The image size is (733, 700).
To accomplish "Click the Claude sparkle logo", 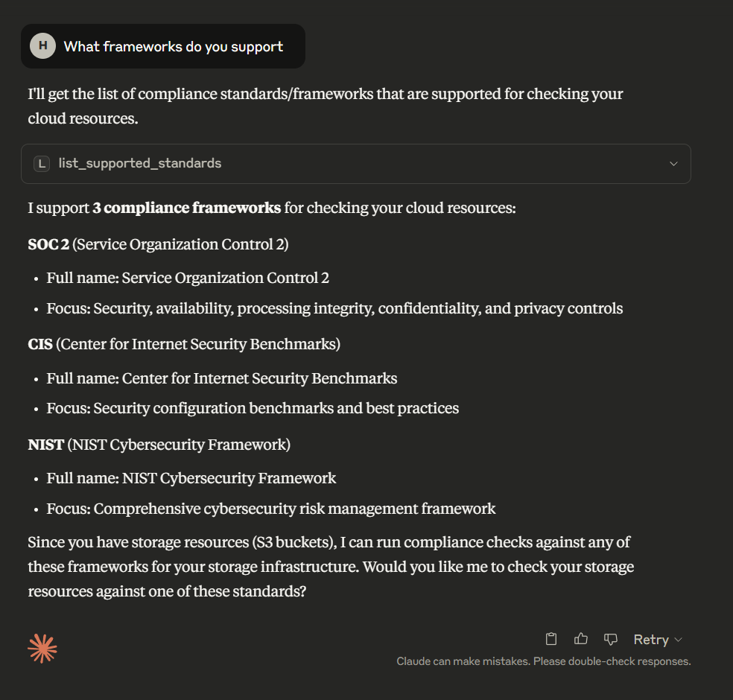I will [x=42, y=647].
